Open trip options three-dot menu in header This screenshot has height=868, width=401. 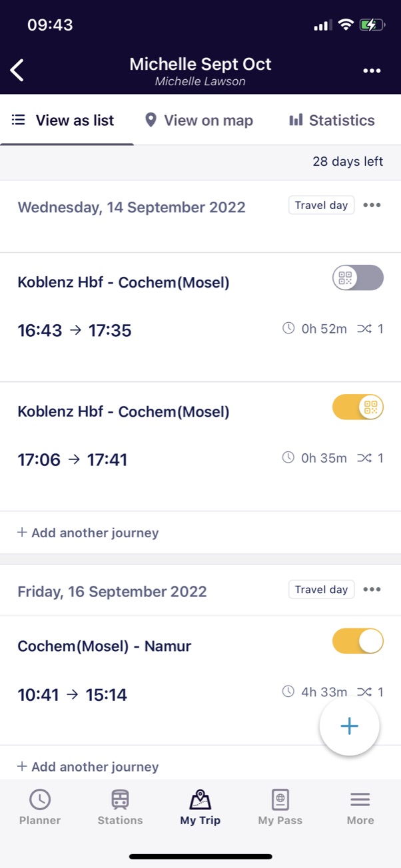372,71
